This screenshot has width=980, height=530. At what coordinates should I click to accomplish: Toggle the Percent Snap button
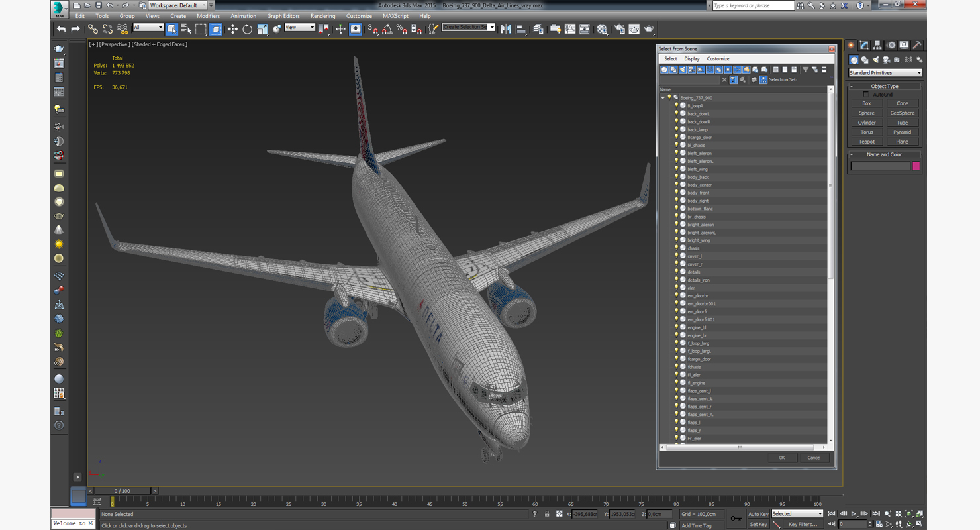pos(402,29)
